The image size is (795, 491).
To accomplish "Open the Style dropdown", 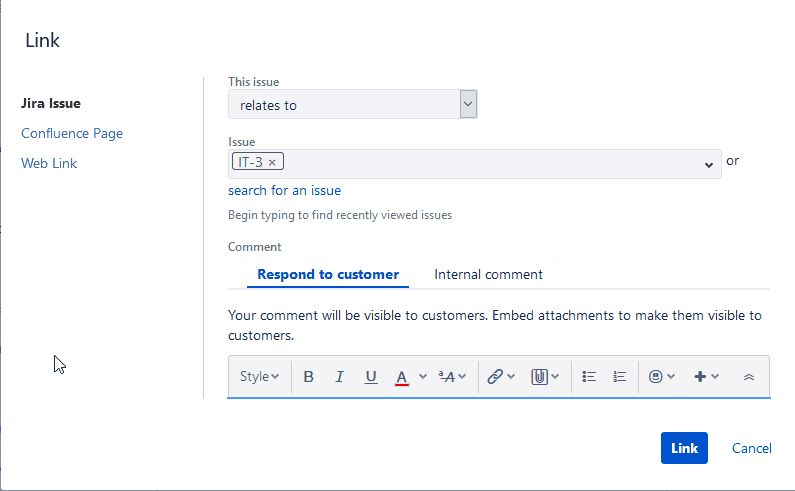I will coord(259,377).
